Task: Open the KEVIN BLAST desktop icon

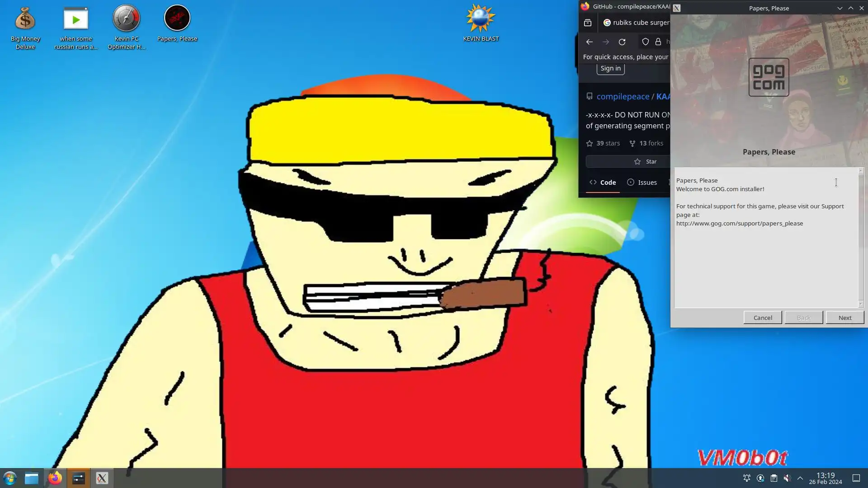Action: 481,19
